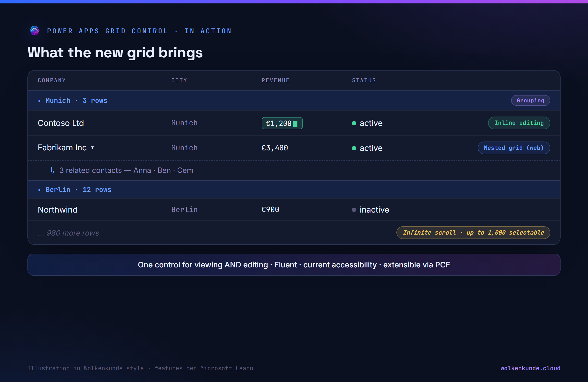The height and width of the screenshot is (382, 588).
Task: Click the active status text for Fabrikam
Action: click(371, 148)
